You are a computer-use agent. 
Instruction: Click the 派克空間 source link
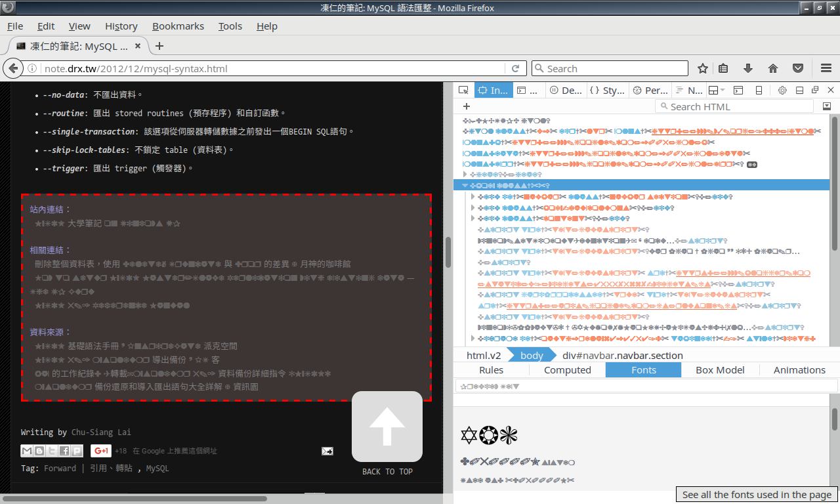pyautogui.click(x=220, y=346)
